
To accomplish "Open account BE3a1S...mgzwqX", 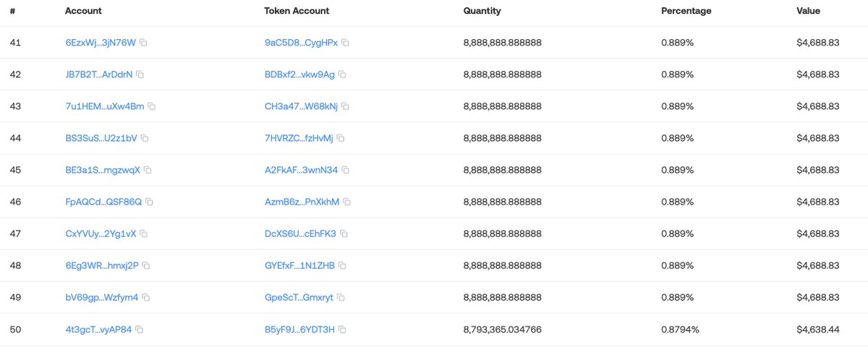I will click(103, 170).
